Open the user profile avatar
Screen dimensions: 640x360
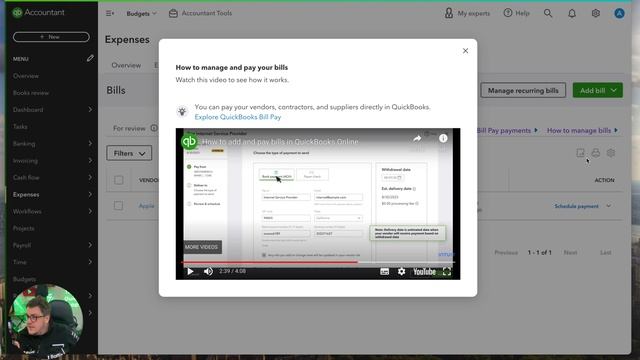[x=619, y=13]
